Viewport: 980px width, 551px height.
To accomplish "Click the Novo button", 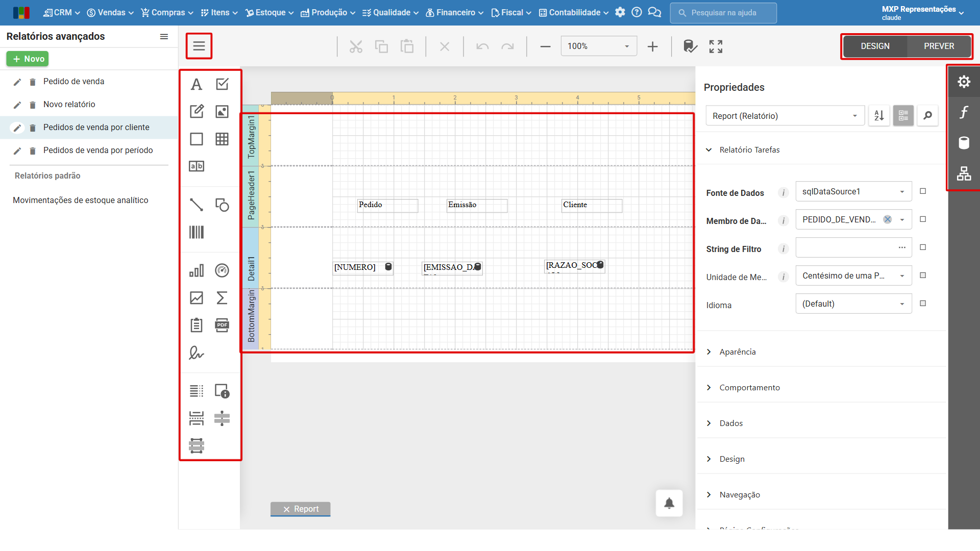I will pyautogui.click(x=28, y=59).
